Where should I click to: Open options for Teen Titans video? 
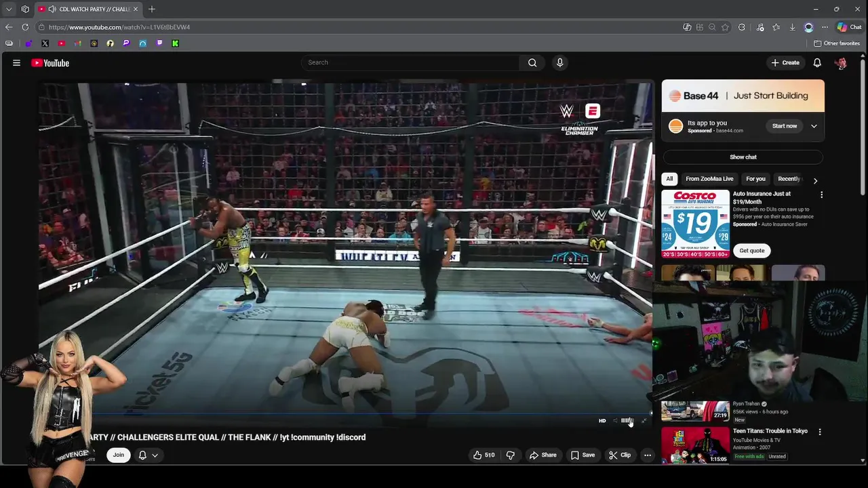point(819,432)
